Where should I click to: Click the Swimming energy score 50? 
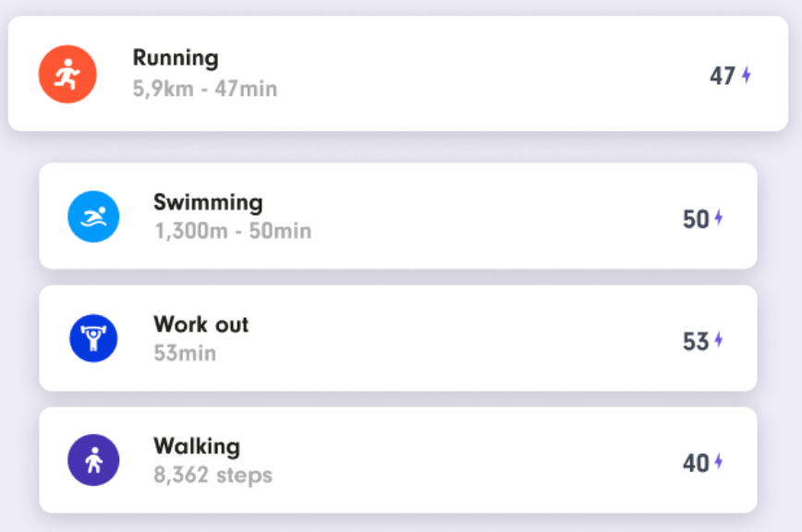[x=695, y=219]
